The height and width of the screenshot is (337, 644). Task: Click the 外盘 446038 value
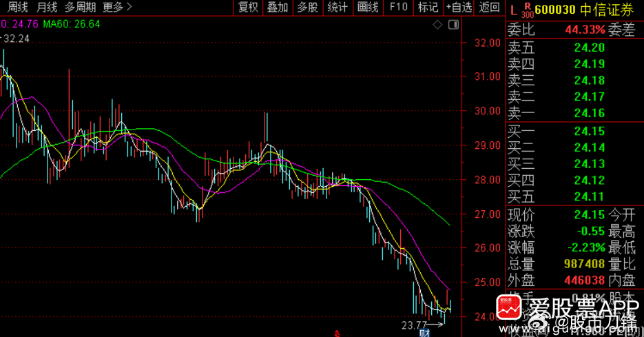coord(585,280)
